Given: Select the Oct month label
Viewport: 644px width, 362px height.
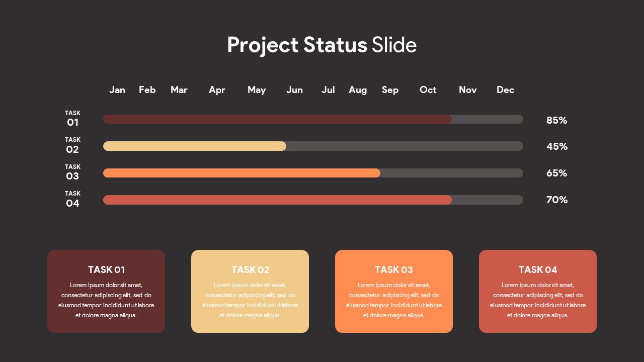Looking at the screenshot, I should (428, 90).
